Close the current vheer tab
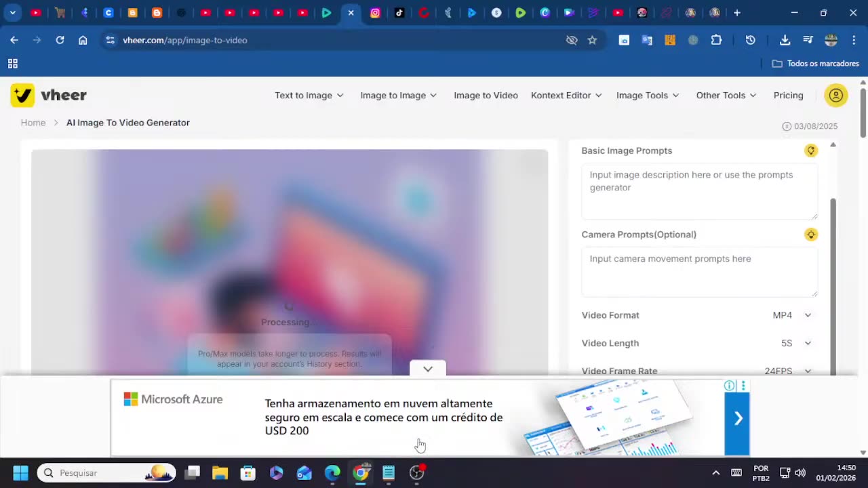The width and height of the screenshot is (868, 488). click(351, 12)
